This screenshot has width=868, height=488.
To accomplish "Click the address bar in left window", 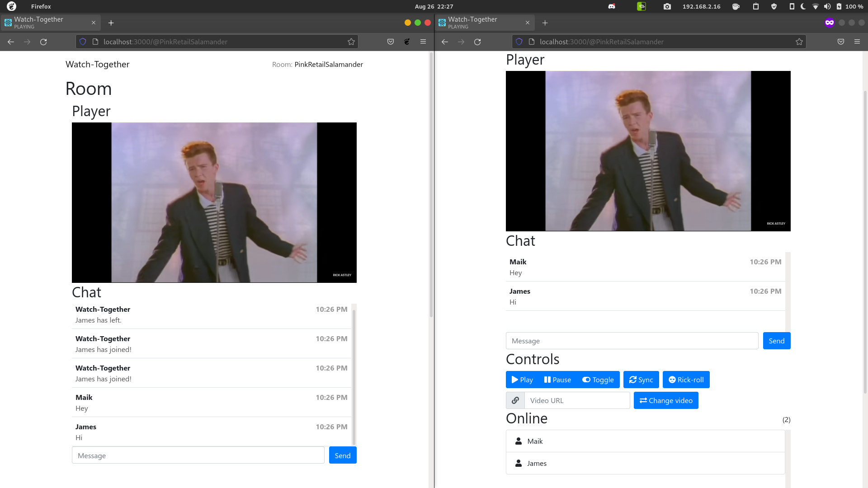I will (x=217, y=42).
